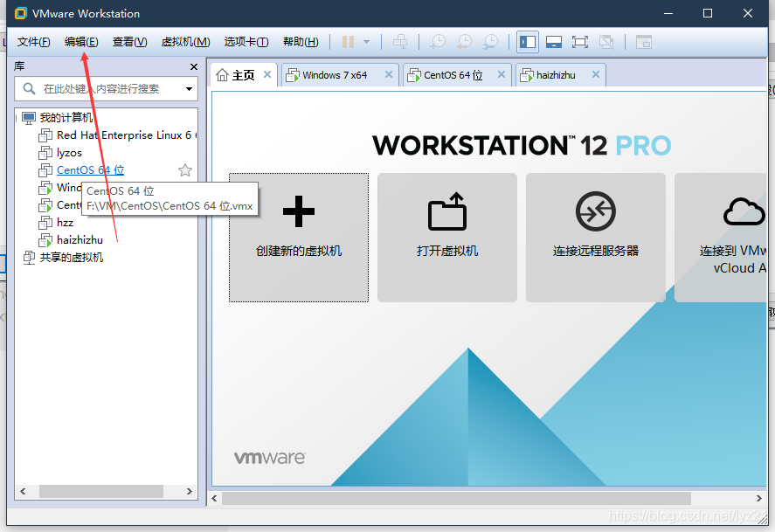Click the 我的计算机 computer icon
The height and width of the screenshot is (532, 775).
(29, 118)
